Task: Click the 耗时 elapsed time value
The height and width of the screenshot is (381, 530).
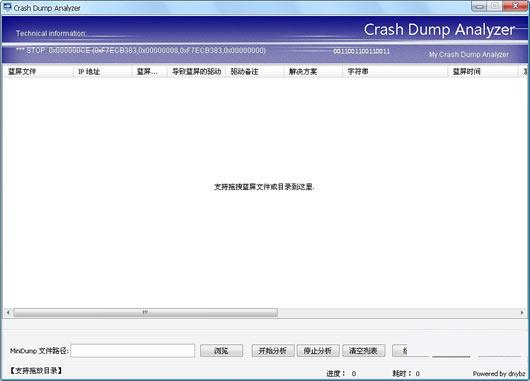Action: point(417,374)
